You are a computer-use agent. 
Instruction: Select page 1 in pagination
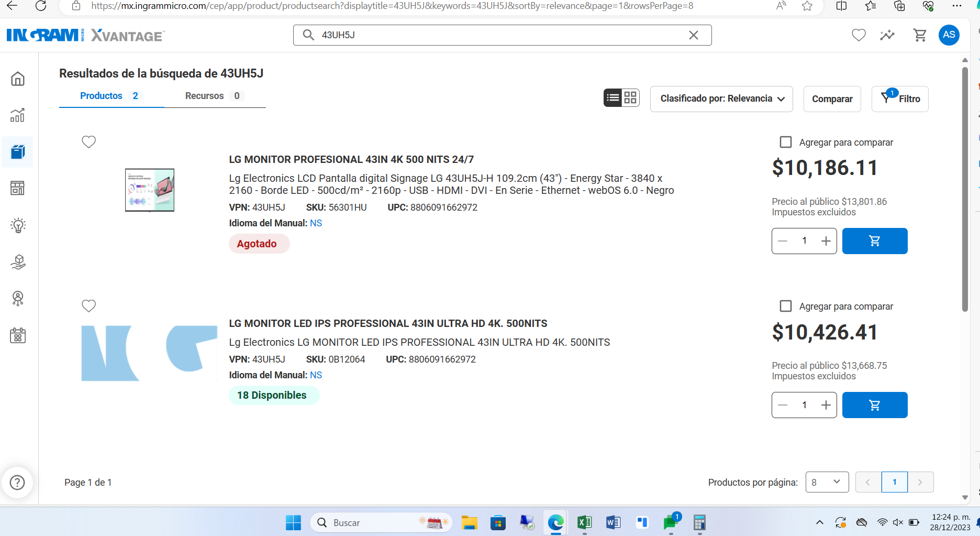pyautogui.click(x=894, y=482)
